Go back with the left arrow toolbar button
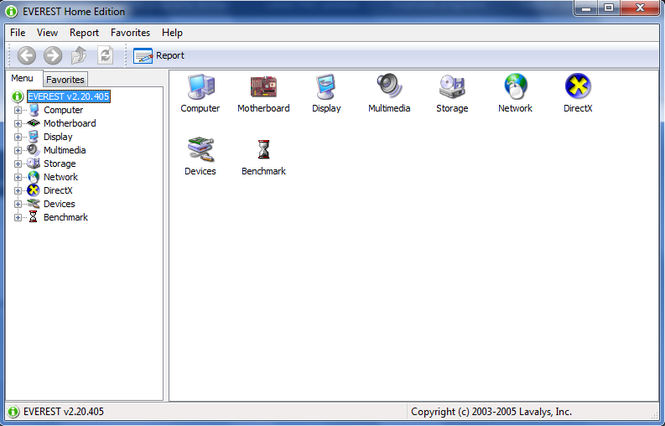 [x=26, y=56]
